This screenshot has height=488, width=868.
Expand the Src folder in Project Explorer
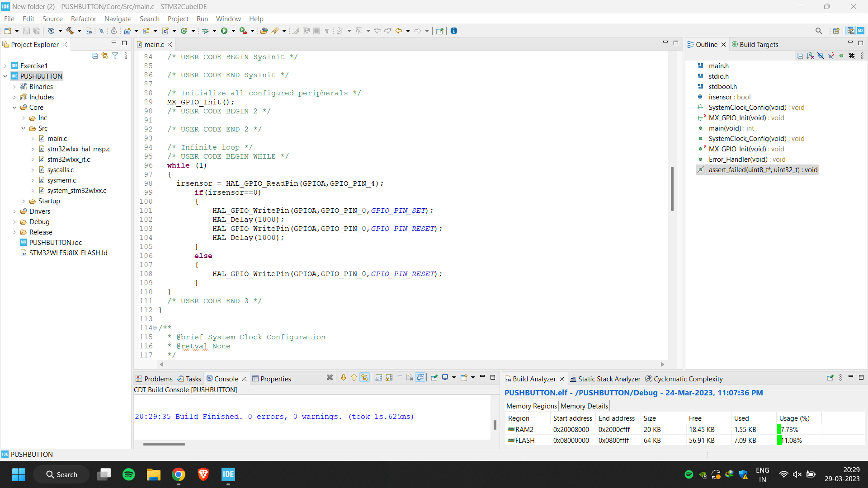[22, 128]
